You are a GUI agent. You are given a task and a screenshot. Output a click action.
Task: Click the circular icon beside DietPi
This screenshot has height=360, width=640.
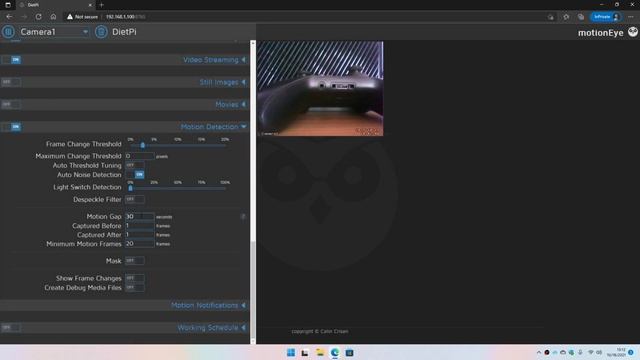point(101,32)
